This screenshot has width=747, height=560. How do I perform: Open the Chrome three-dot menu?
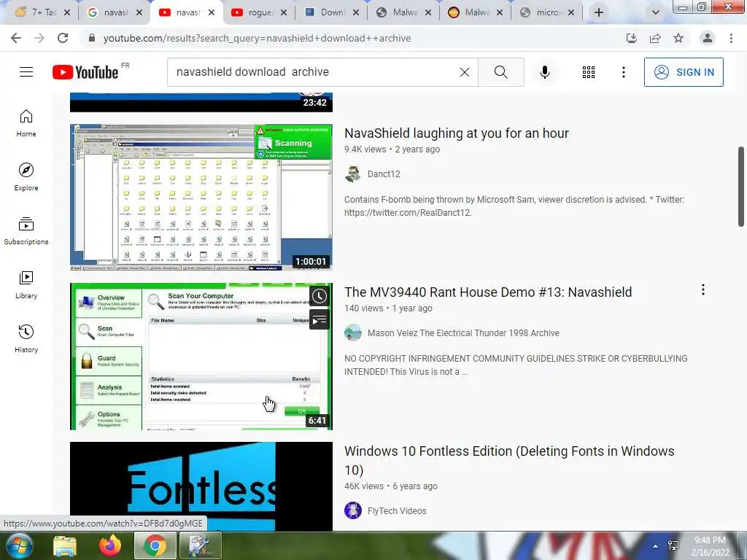point(731,38)
